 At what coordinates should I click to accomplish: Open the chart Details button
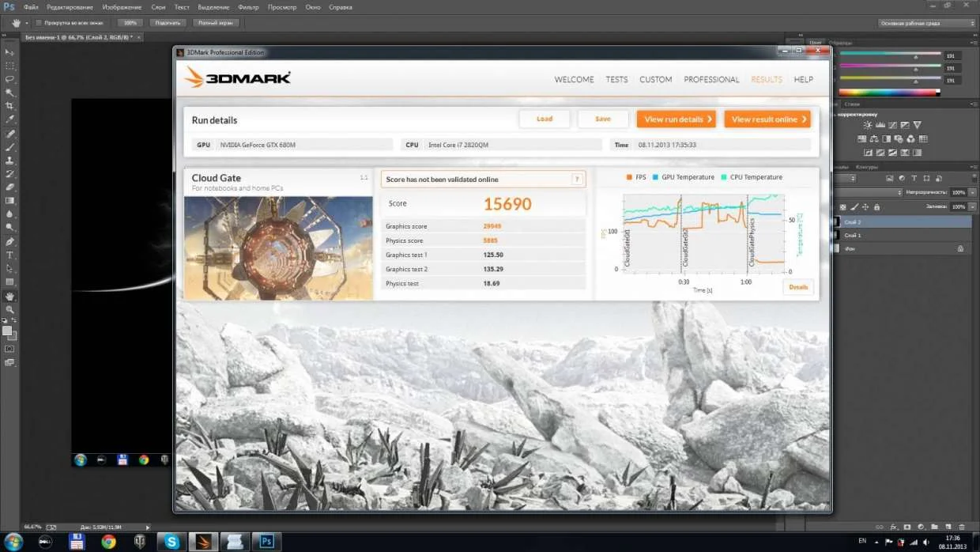pos(798,287)
